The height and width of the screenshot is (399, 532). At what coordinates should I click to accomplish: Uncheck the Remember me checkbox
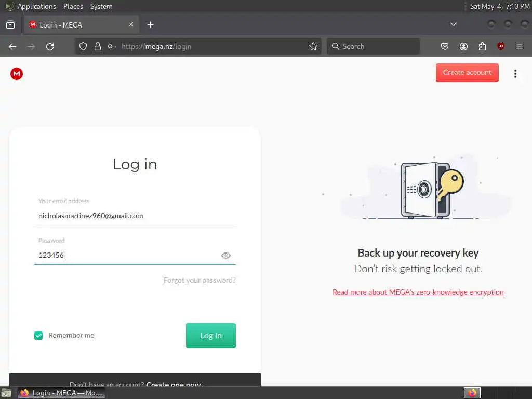(x=38, y=336)
